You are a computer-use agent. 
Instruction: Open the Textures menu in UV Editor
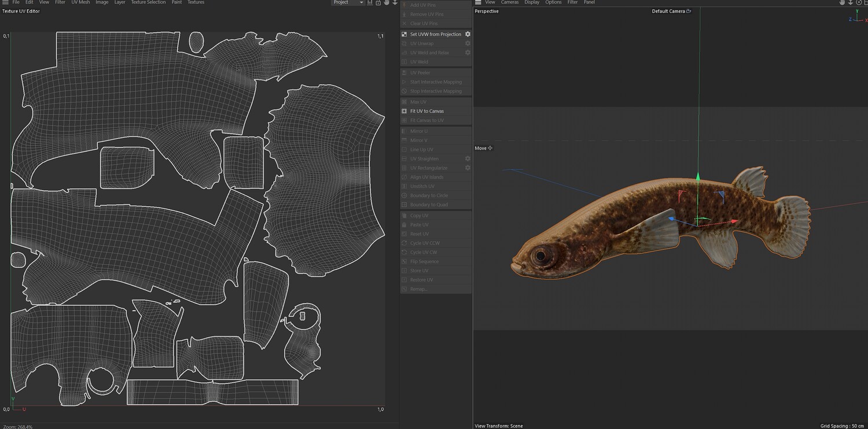pos(196,2)
